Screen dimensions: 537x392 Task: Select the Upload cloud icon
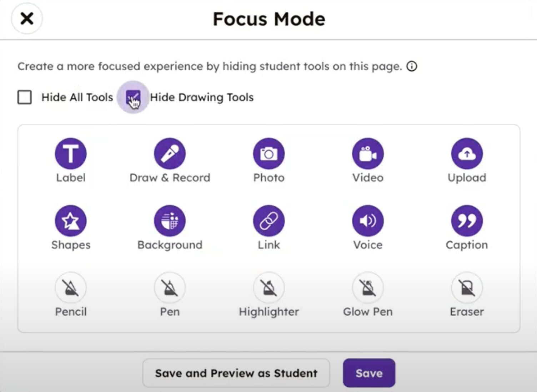tap(467, 154)
